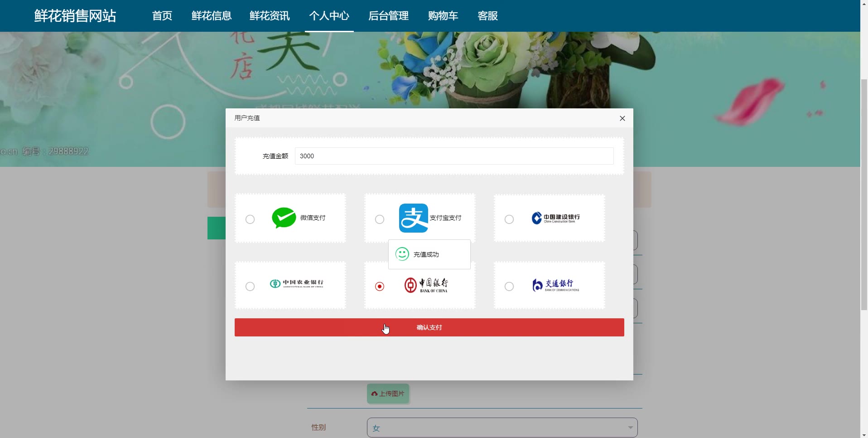Click the 性别 field label

pos(318,427)
